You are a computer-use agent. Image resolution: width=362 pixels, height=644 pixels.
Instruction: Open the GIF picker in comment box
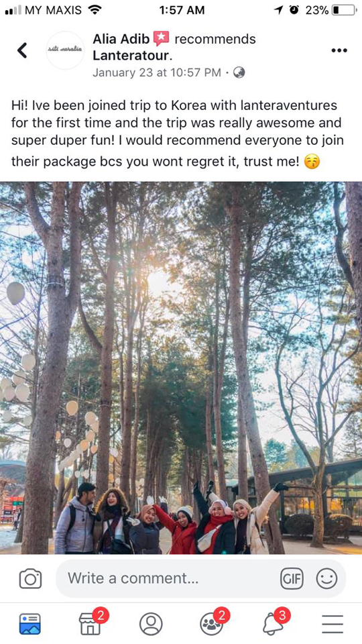click(x=292, y=578)
